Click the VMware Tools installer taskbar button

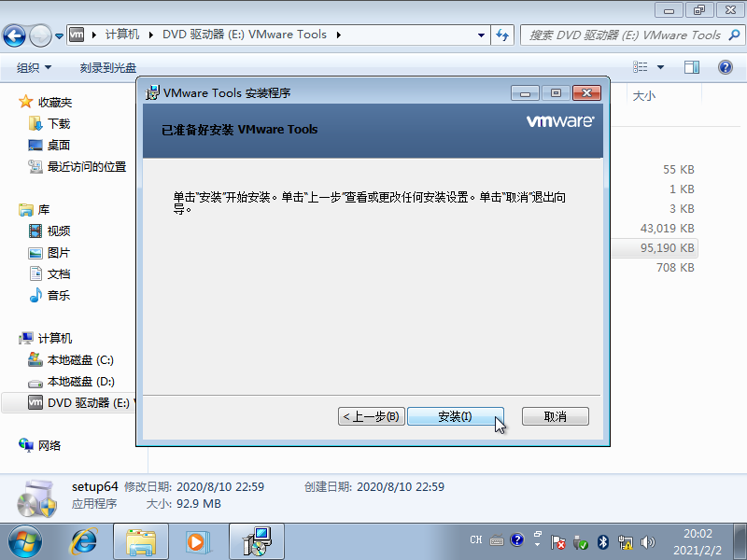coord(257,542)
